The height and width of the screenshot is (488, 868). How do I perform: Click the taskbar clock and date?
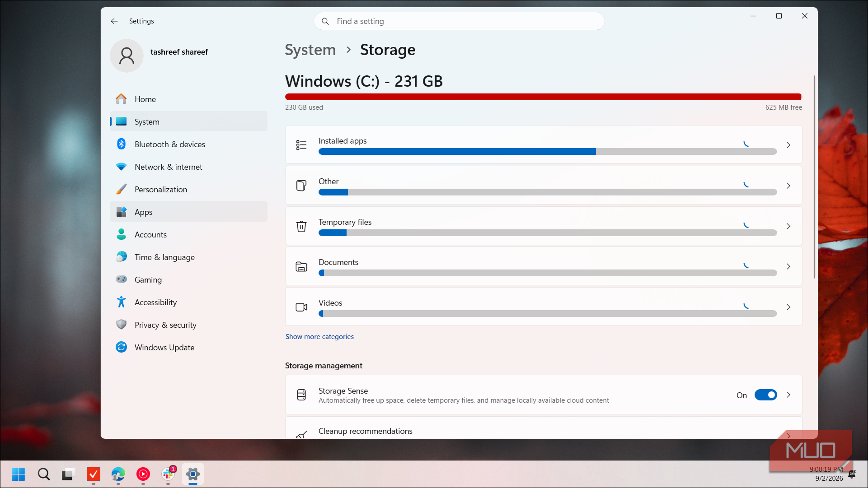(x=826, y=474)
